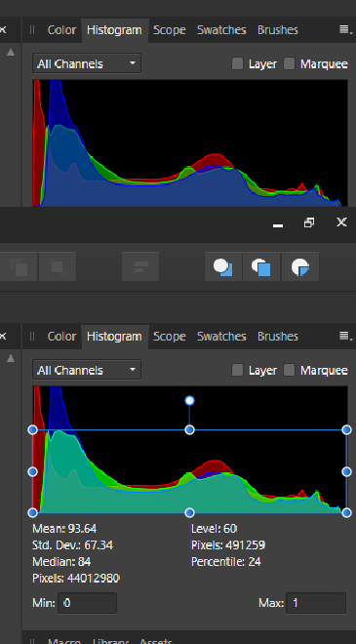Screen dimensions: 356x644
Task: Open the partially visible Assets tab
Action: pos(156,641)
